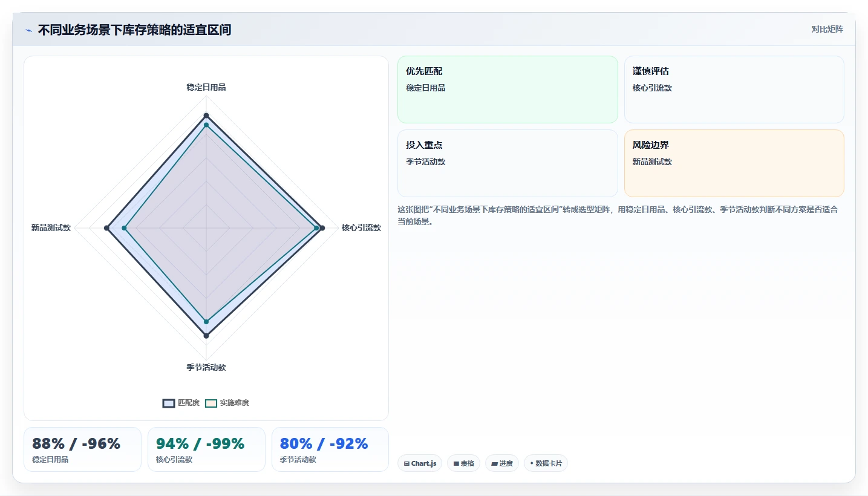
Task: Click the 对比矩阵 label in the header
Action: pos(827,29)
